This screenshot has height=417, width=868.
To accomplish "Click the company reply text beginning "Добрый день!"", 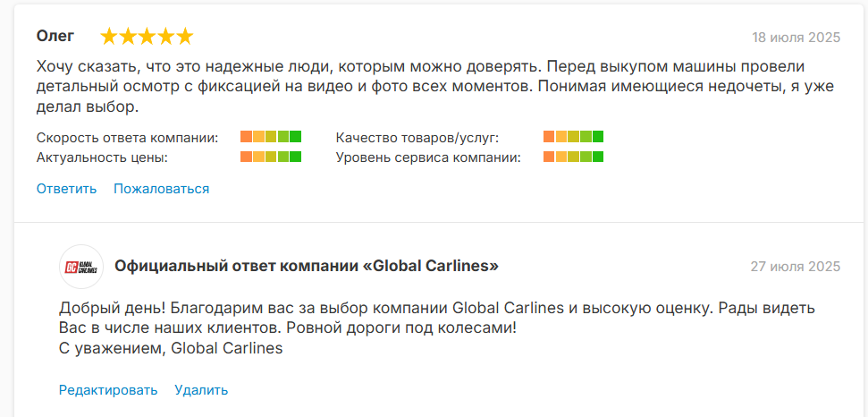I will 437,328.
